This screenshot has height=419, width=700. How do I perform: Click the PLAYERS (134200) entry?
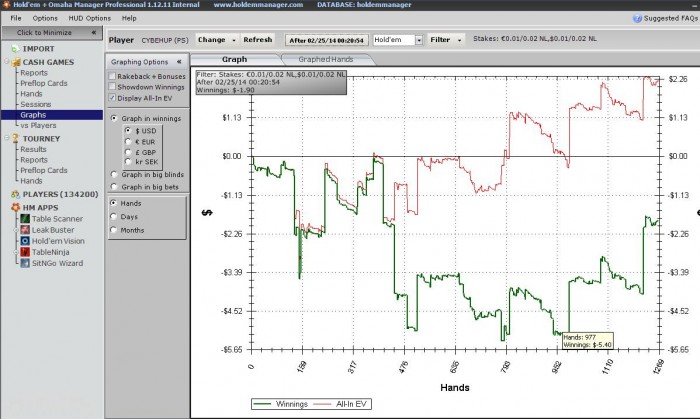coord(60,194)
